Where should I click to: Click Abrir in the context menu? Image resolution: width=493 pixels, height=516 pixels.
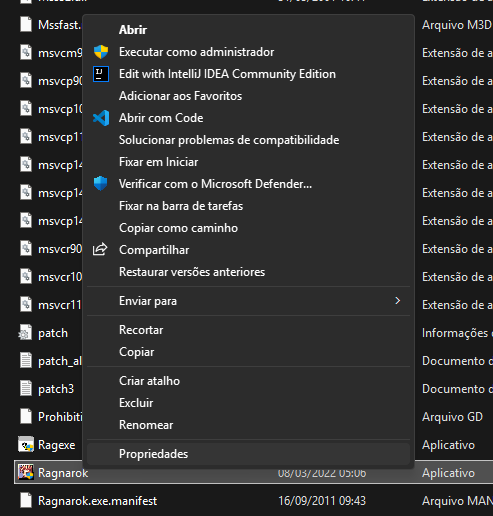click(133, 30)
